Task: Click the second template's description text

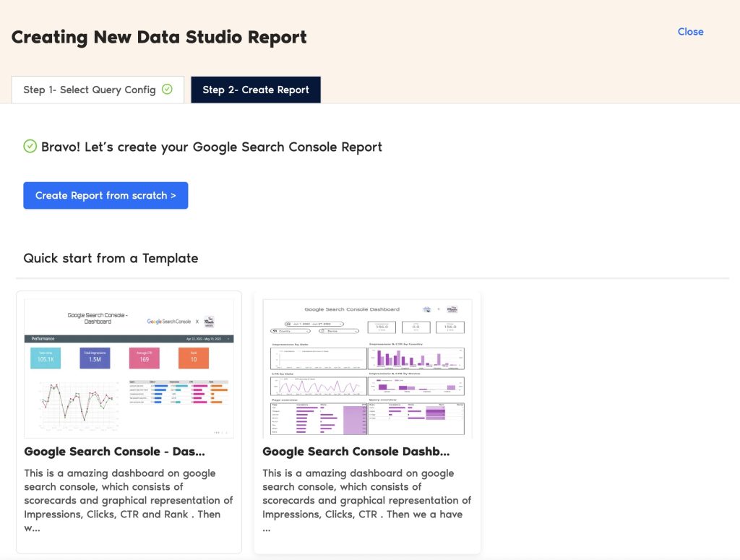Action: 366,501
